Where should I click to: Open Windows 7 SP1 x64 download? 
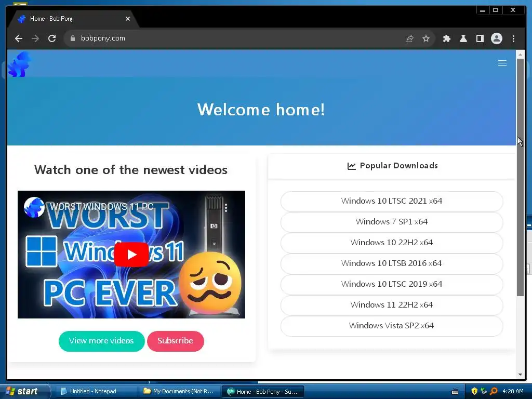pyautogui.click(x=392, y=222)
